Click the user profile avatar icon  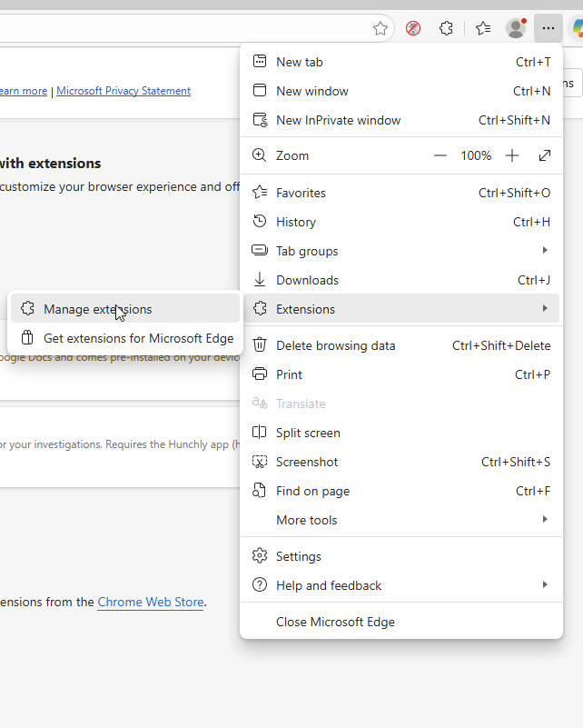coord(516,28)
